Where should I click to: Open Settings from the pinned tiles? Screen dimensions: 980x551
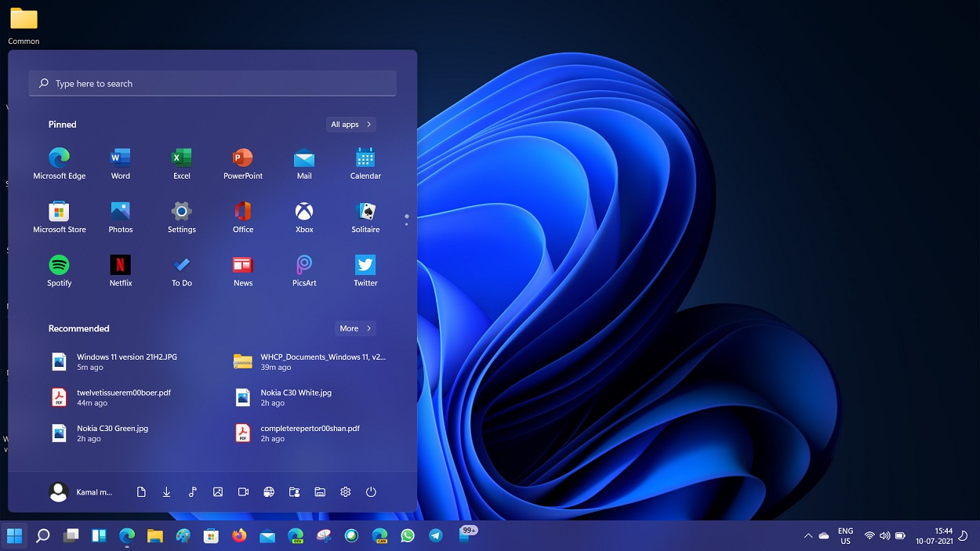(x=181, y=212)
